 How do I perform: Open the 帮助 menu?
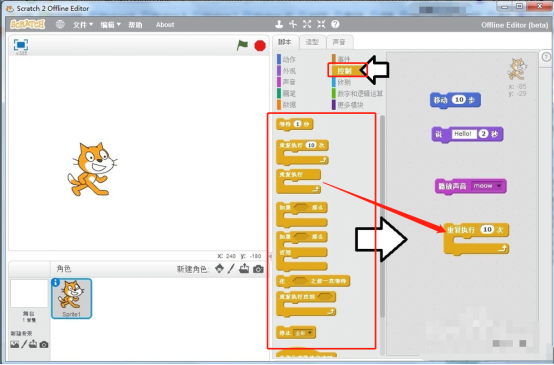click(x=135, y=25)
